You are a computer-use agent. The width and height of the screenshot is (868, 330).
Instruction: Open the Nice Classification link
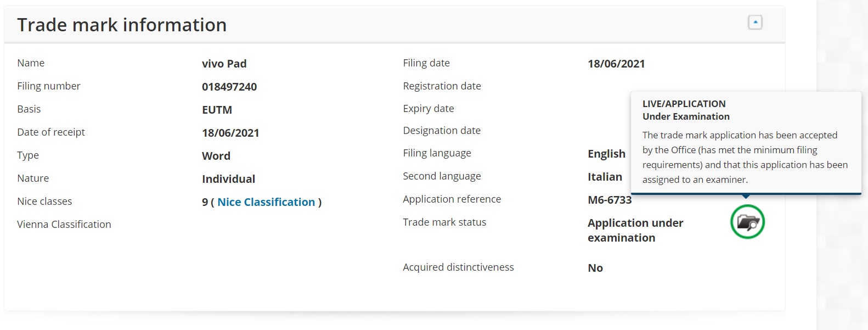pyautogui.click(x=266, y=202)
